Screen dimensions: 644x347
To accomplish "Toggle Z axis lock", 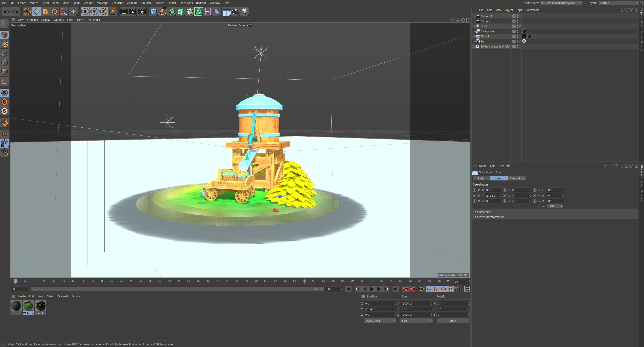I will click(103, 12).
